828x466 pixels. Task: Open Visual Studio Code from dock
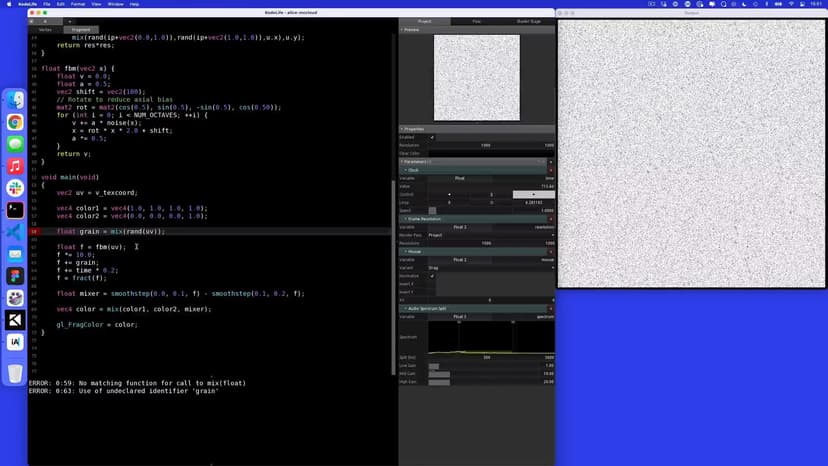pyautogui.click(x=15, y=232)
